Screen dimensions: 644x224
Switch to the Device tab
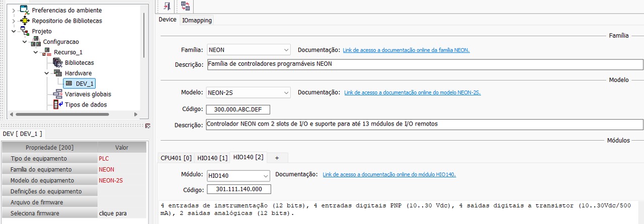click(168, 20)
